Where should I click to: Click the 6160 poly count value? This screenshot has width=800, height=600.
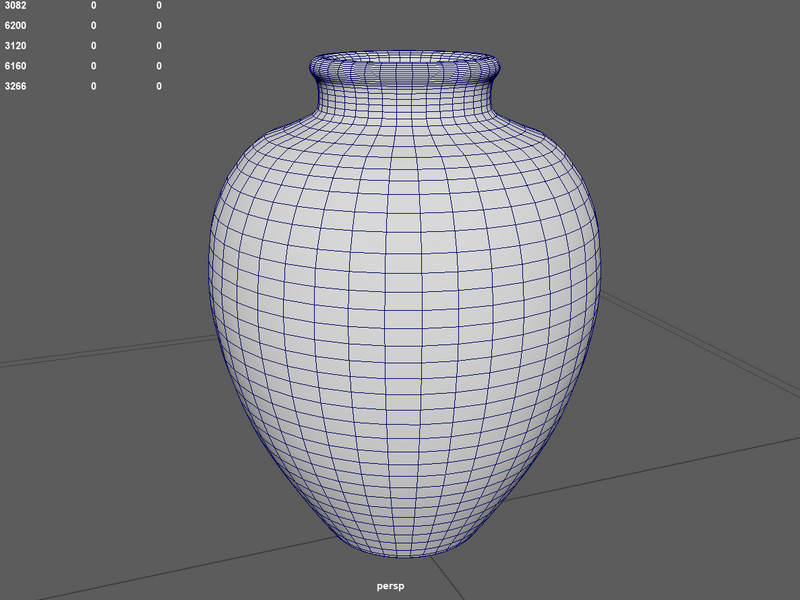pos(15,66)
